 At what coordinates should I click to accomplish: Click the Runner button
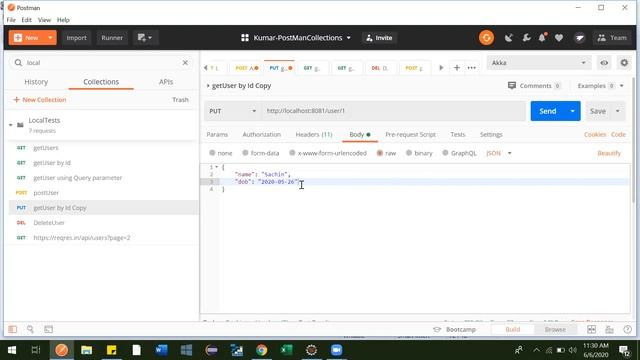112,38
